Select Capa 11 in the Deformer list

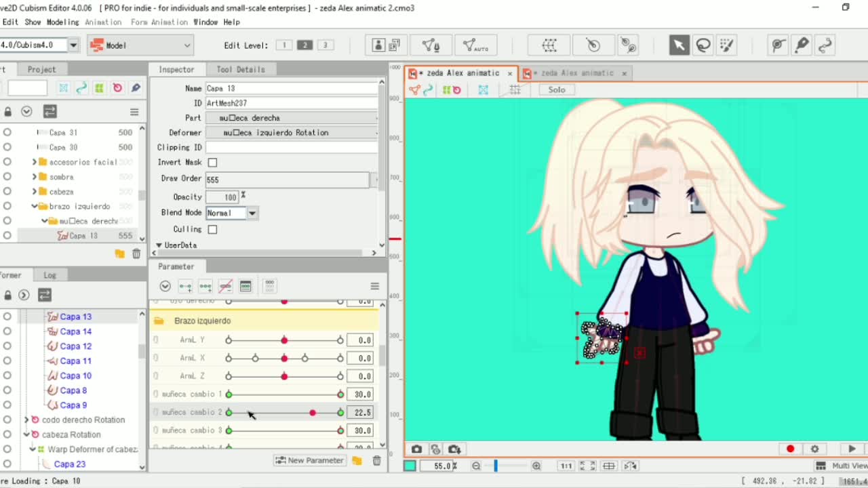click(x=75, y=361)
